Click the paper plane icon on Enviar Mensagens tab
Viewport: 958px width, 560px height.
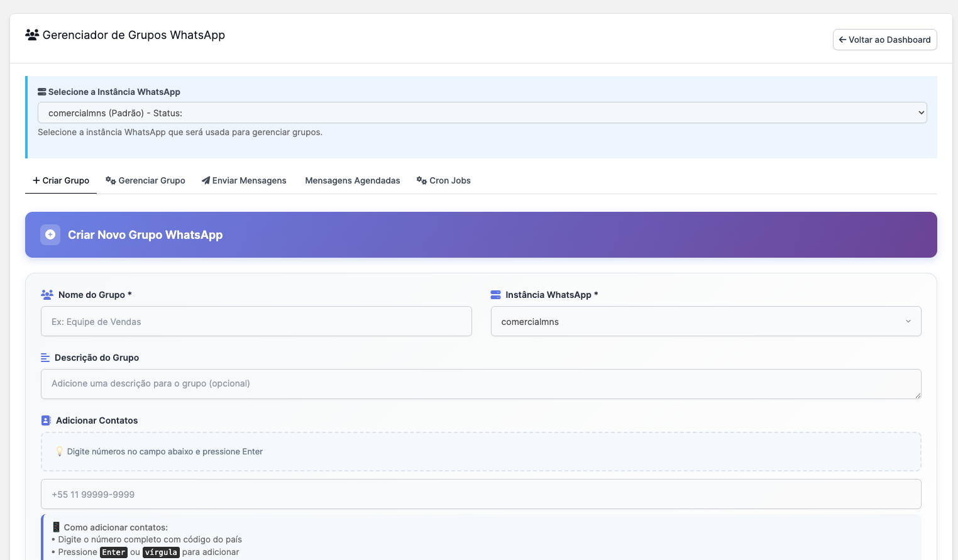206,180
